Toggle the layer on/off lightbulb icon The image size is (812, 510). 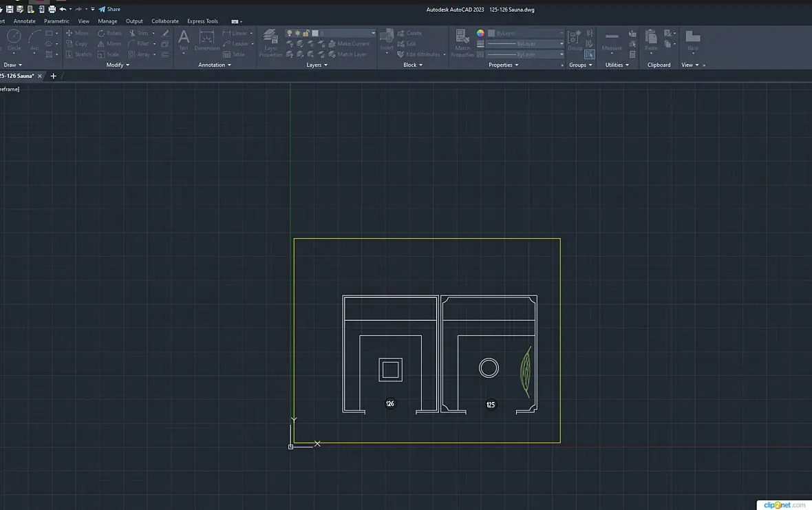[x=290, y=33]
